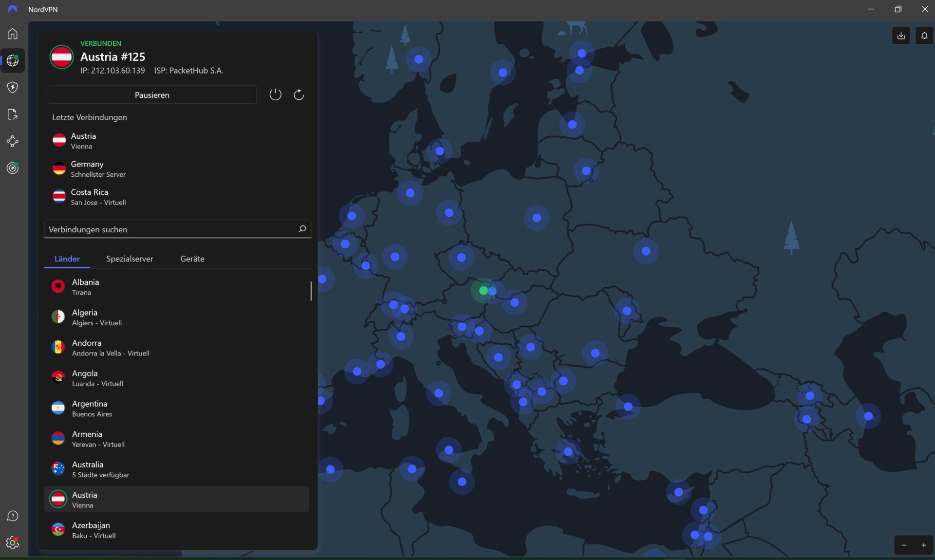Connect to Armenia Yerevan - Virtuell
This screenshot has width=935, height=560.
[177, 439]
